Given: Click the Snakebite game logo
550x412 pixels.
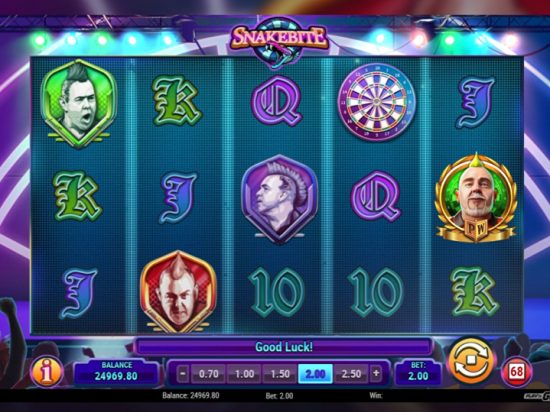Looking at the screenshot, I should click(x=280, y=41).
